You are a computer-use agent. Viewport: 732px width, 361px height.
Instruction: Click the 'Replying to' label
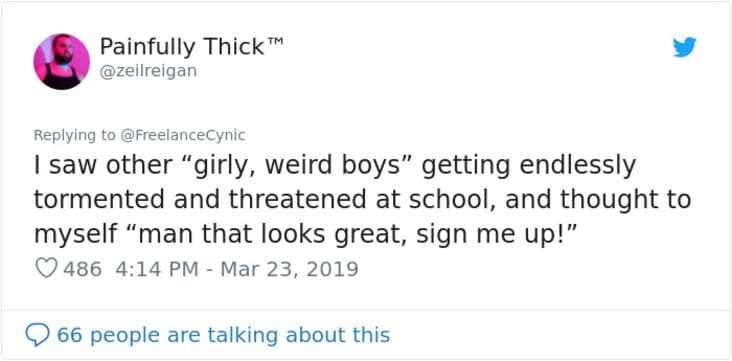pos(74,135)
